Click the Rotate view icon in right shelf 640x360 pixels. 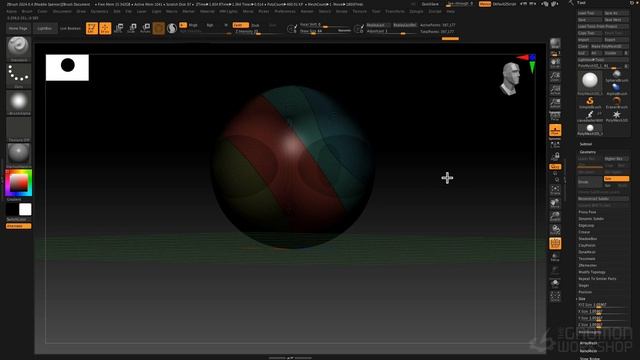(555, 230)
